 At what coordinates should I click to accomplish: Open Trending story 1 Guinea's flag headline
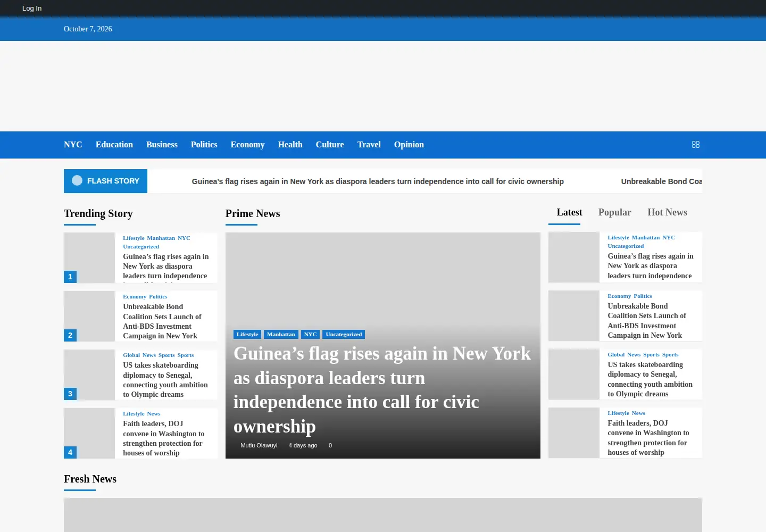pyautogui.click(x=166, y=267)
